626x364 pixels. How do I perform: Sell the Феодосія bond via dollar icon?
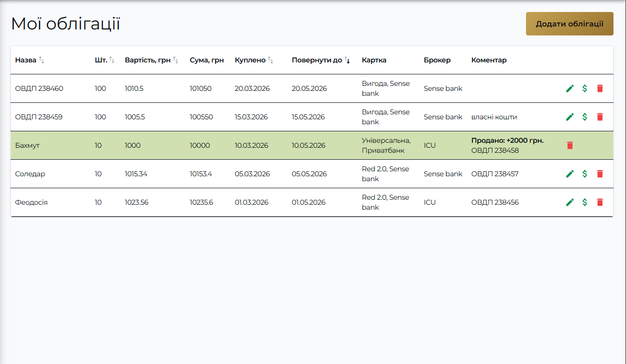pyautogui.click(x=585, y=202)
